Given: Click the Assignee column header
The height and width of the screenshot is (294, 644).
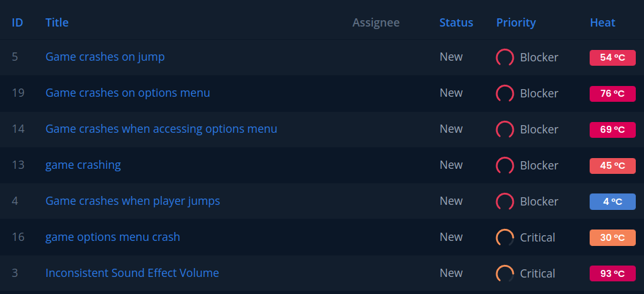Looking at the screenshot, I should click(376, 23).
